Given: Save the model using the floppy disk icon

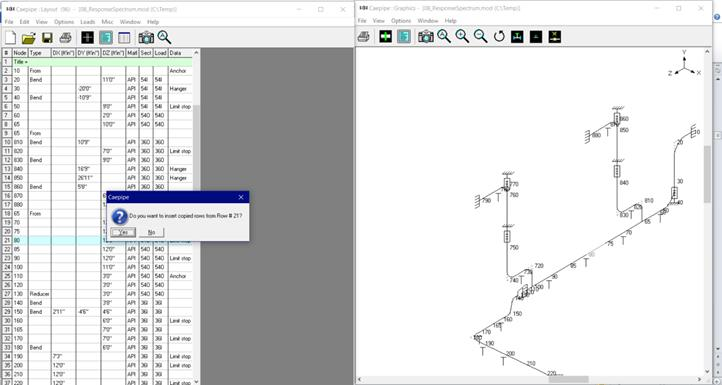Looking at the screenshot, I should (47, 37).
